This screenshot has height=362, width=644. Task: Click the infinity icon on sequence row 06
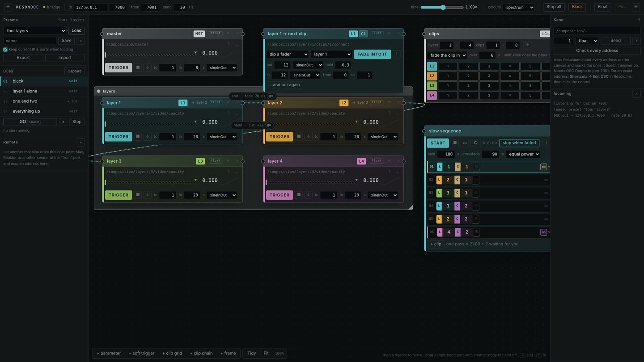pyautogui.click(x=543, y=232)
